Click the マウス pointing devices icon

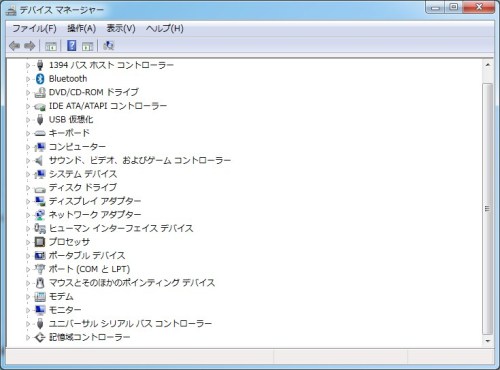(x=40, y=283)
